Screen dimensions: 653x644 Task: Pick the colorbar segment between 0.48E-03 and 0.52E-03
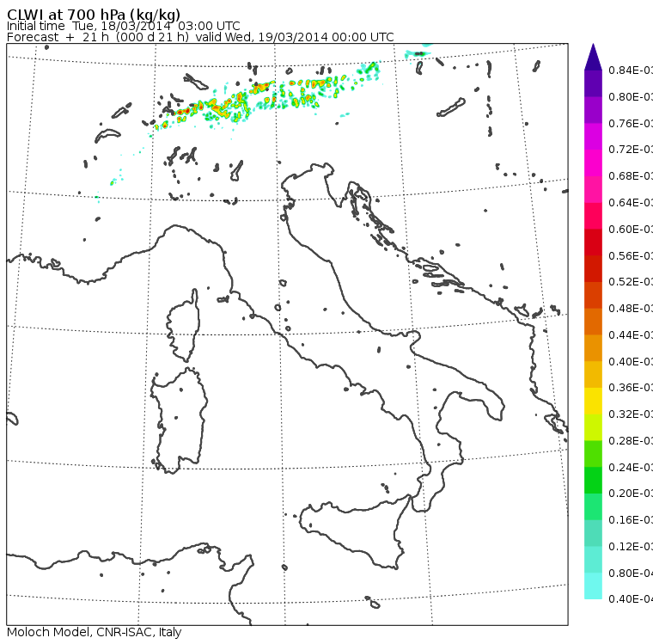[x=593, y=295]
